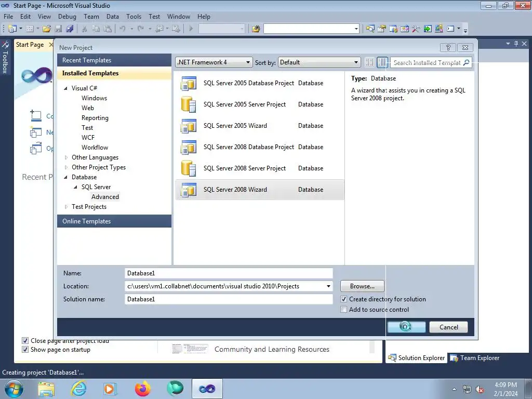Click the New Project toolbar icon

[x=12, y=29]
